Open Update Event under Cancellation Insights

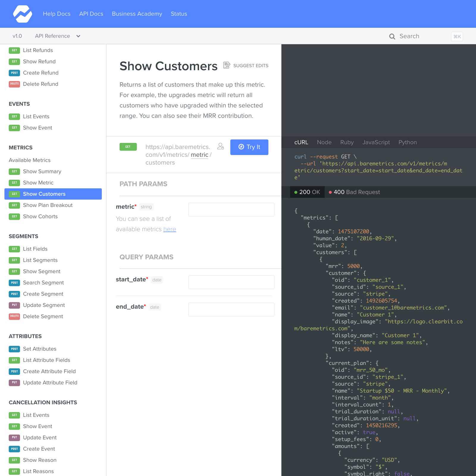point(40,438)
